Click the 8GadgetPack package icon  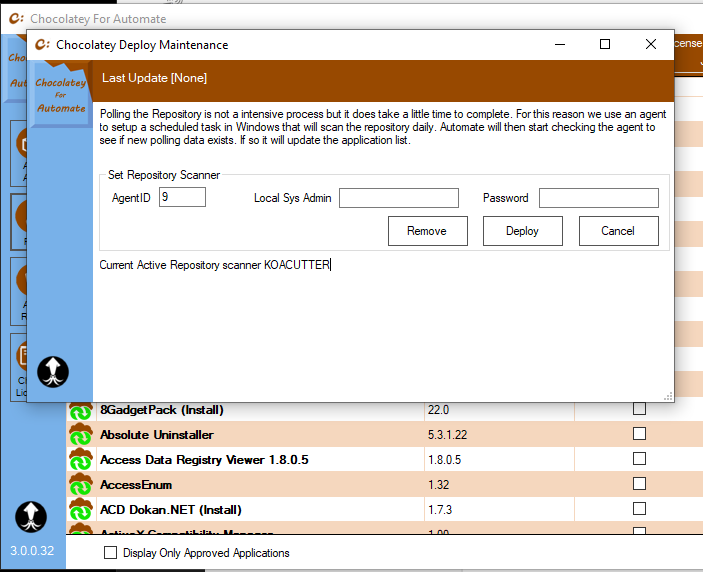[80, 410]
